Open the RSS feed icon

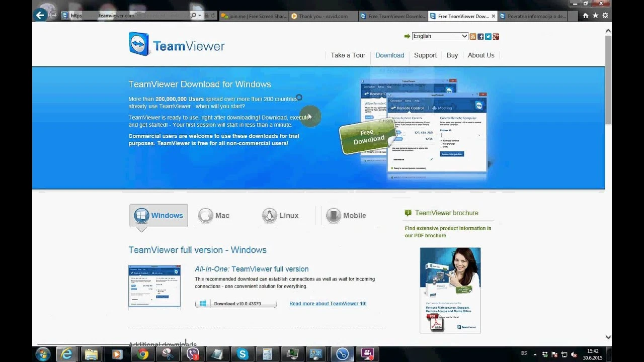(x=473, y=36)
